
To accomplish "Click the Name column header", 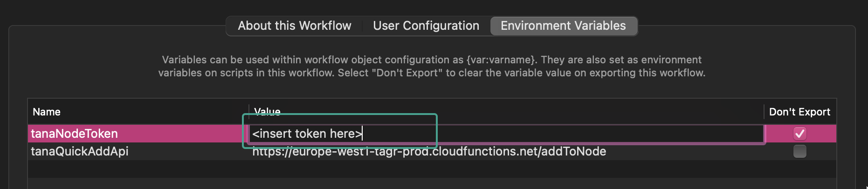I will (x=47, y=112).
